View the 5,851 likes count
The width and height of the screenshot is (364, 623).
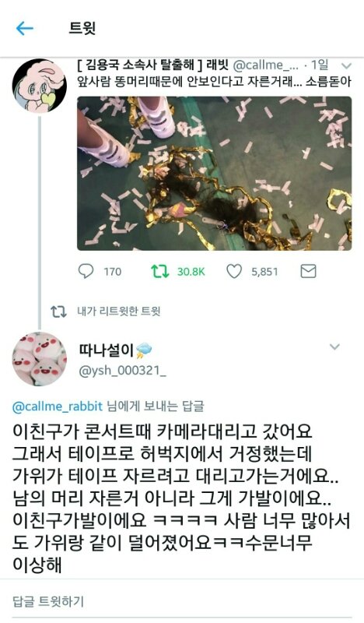click(x=264, y=272)
